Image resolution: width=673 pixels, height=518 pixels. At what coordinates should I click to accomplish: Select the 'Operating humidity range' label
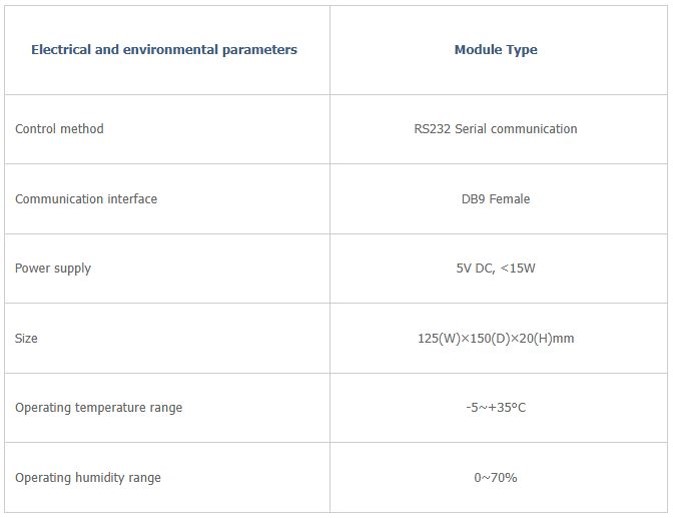click(x=88, y=478)
